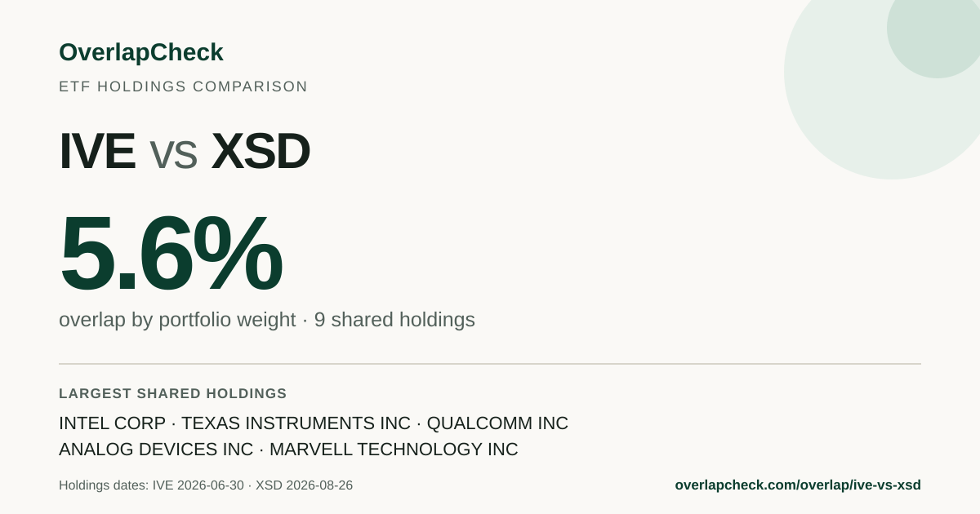Click the OverlapCheck brand title
Image resolution: width=980 pixels, height=514 pixels.
click(x=140, y=52)
